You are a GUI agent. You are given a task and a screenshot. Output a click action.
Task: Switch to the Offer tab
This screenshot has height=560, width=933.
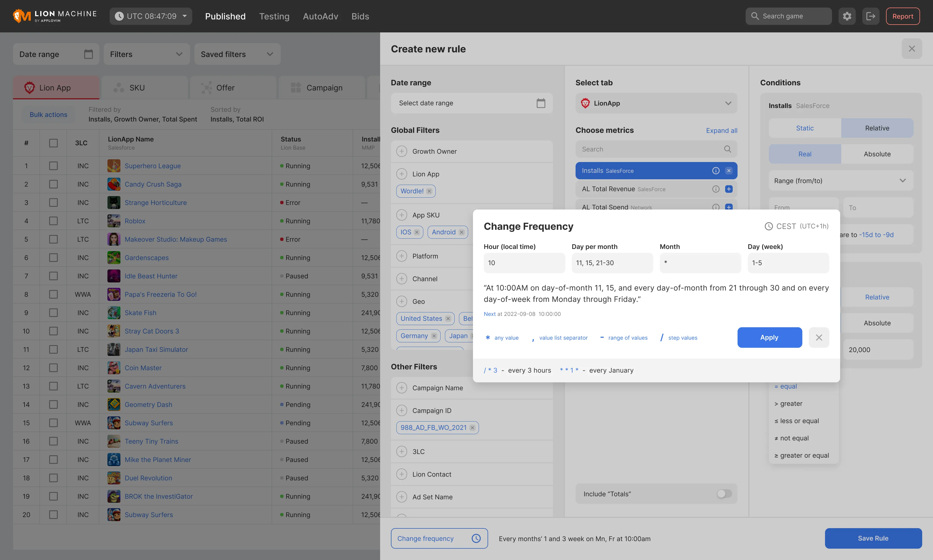coord(233,87)
